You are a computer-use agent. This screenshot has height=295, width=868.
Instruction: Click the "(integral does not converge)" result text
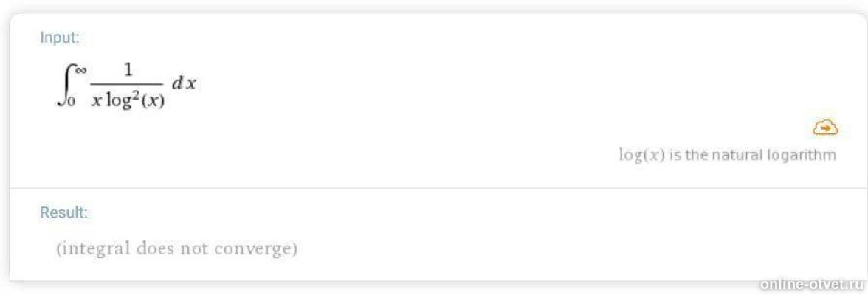(x=177, y=249)
